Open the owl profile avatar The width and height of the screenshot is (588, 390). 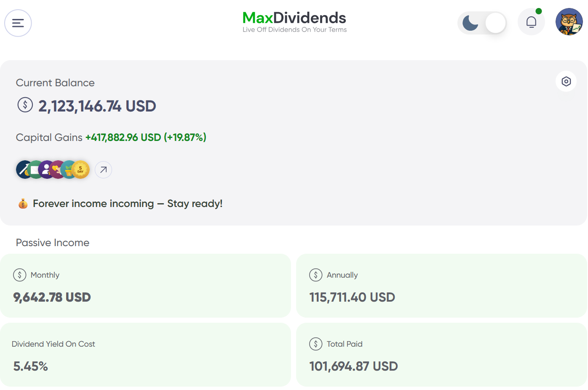coord(569,22)
